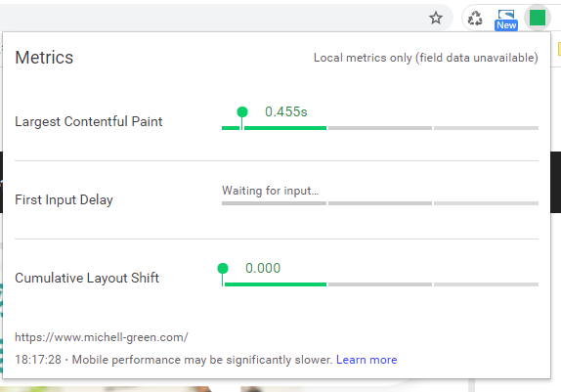The image size is (561, 392).
Task: Open the recycle arrows extension icon
Action: click(x=475, y=18)
